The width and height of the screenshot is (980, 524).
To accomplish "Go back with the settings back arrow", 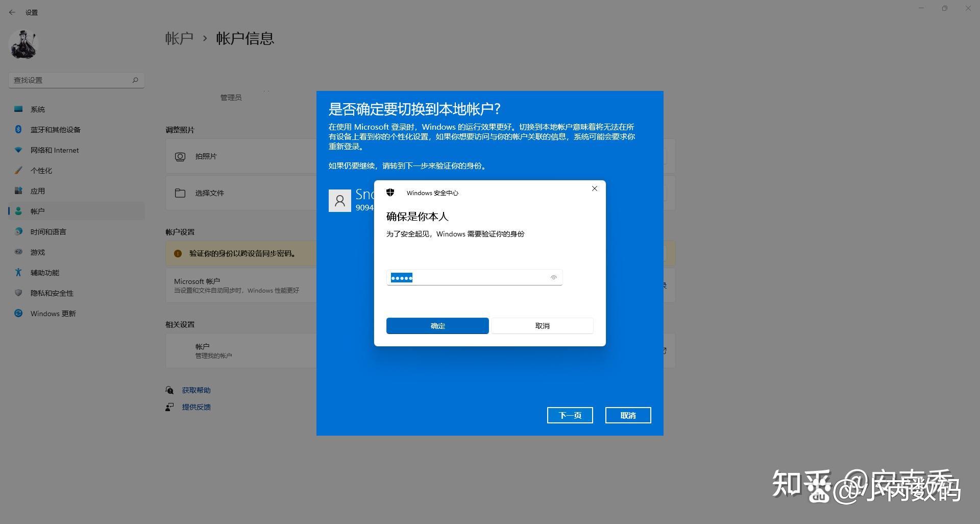I will (12, 12).
